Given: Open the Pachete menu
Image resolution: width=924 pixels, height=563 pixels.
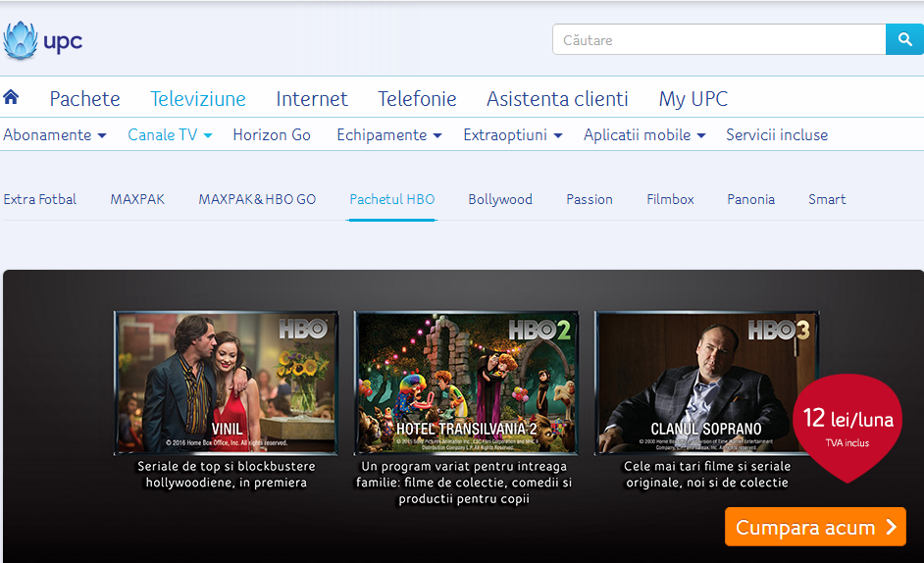Looking at the screenshot, I should (x=85, y=98).
